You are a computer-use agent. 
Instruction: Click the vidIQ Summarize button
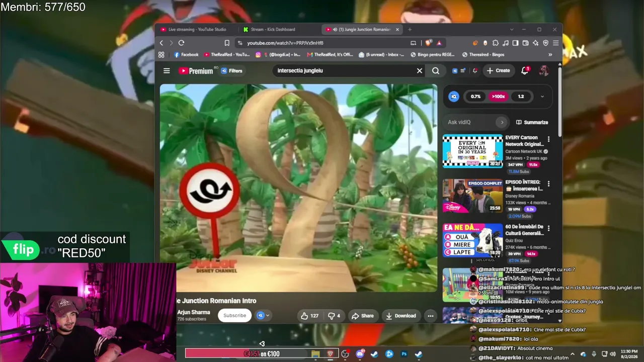[x=532, y=122]
